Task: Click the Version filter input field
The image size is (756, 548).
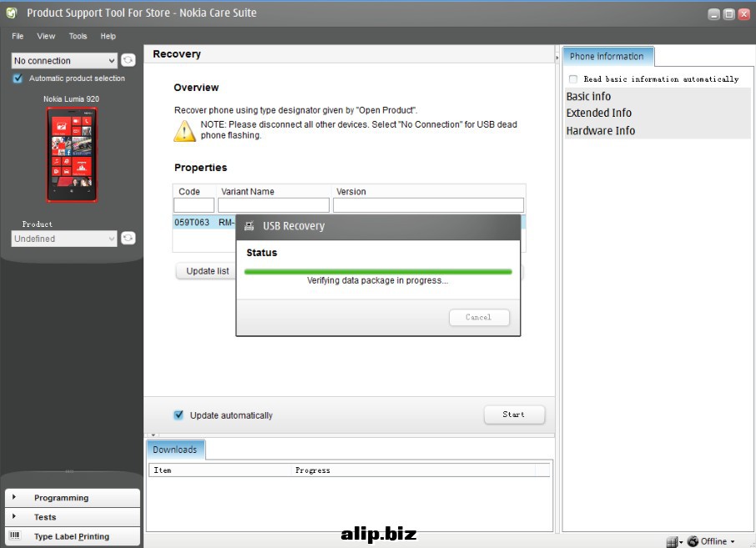Action: 428,205
